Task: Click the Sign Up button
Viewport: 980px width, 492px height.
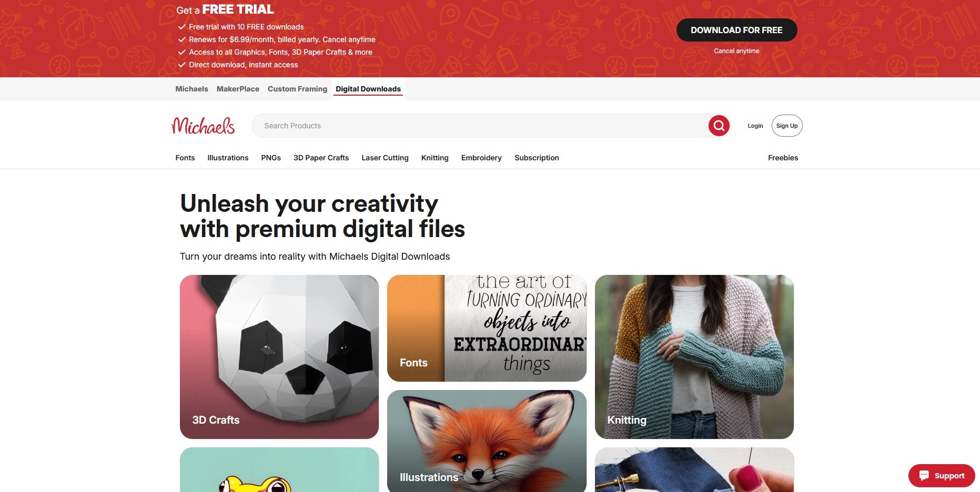Action: (x=787, y=126)
